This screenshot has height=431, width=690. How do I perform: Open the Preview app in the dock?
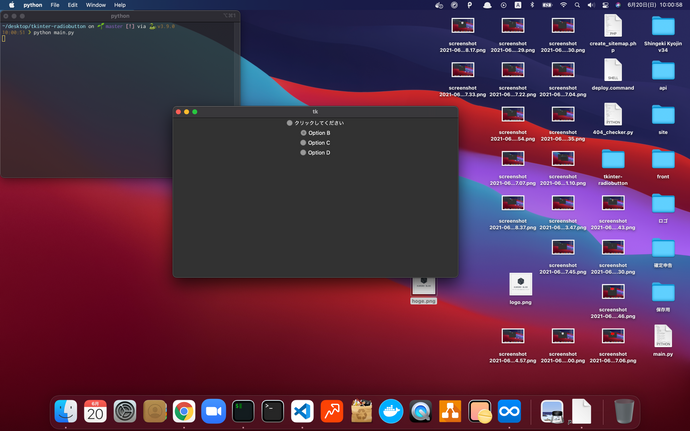(x=552, y=411)
